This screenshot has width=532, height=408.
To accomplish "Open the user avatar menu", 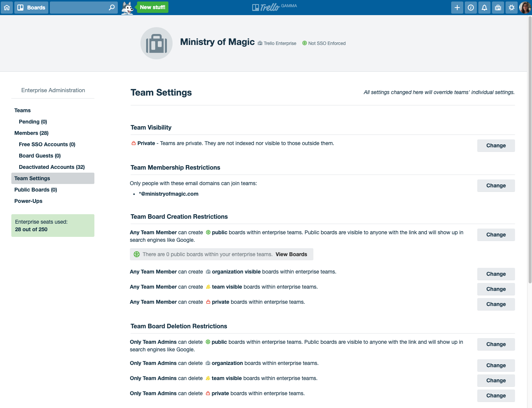I will tap(525, 8).
